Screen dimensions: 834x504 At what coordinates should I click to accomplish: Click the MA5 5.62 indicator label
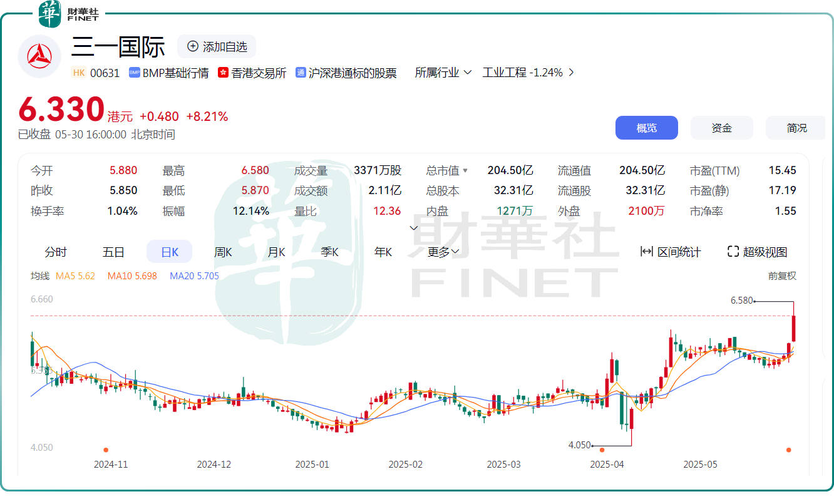click(x=75, y=275)
